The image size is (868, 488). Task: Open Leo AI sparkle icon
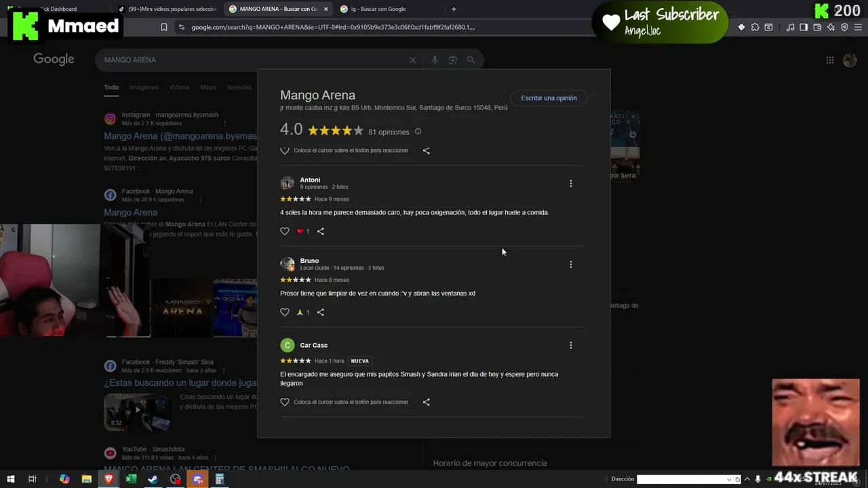pos(831,27)
